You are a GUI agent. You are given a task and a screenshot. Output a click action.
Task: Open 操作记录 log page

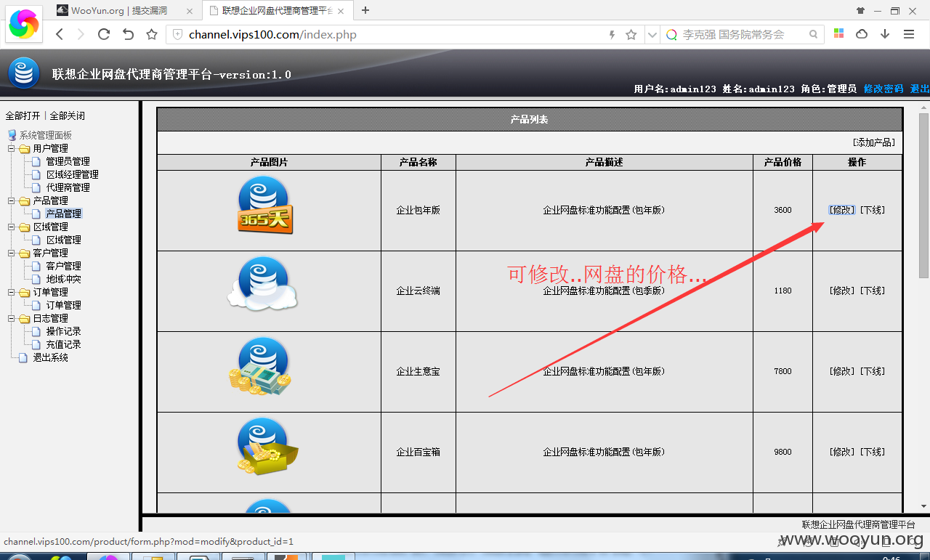[64, 331]
